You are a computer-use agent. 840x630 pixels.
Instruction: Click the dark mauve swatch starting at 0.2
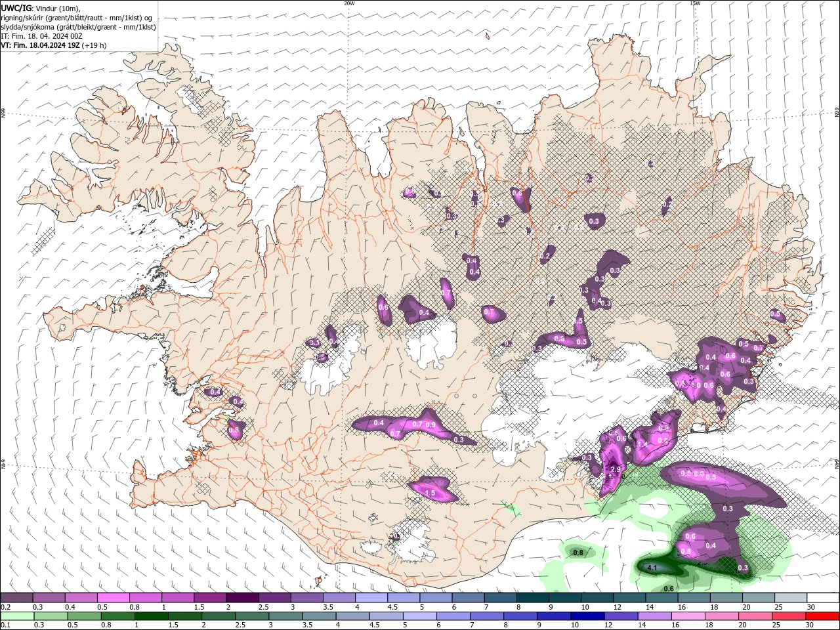[x=16, y=598]
